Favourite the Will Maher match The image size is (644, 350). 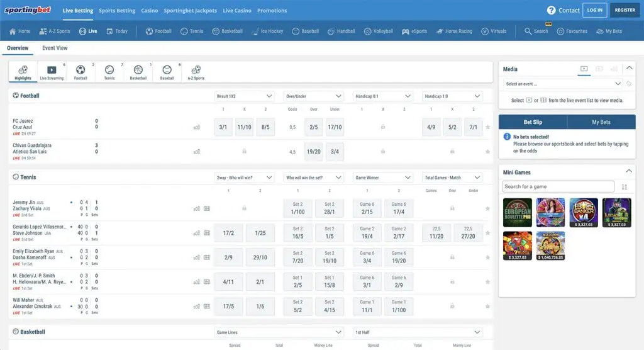click(487, 307)
